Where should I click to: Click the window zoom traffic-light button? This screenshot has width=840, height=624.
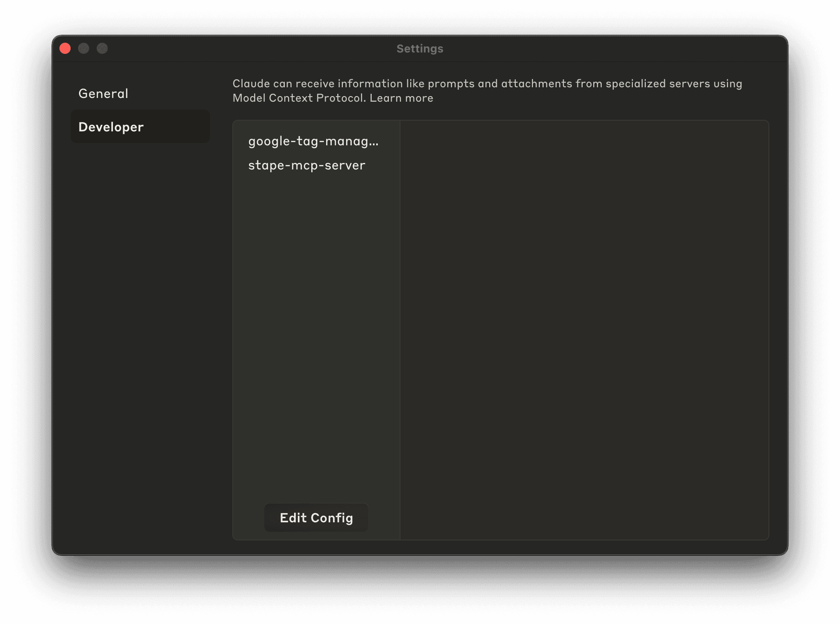pyautogui.click(x=103, y=48)
